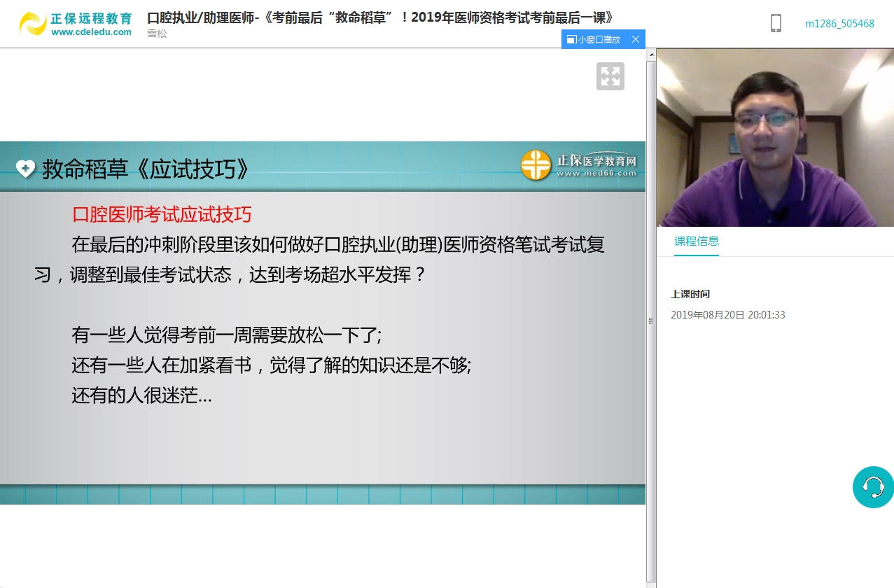Click the scrollbar down arrow
Screen dimensions: 894x588
coord(651,582)
